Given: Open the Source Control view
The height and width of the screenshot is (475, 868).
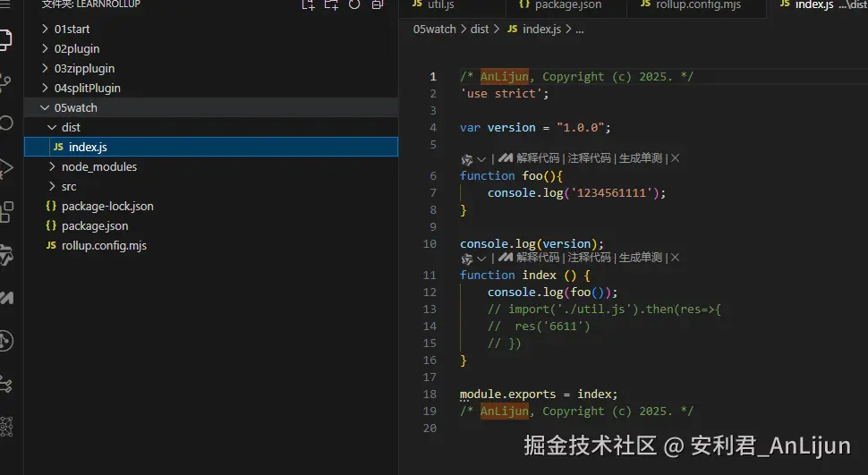Looking at the screenshot, I should pyautogui.click(x=5, y=82).
